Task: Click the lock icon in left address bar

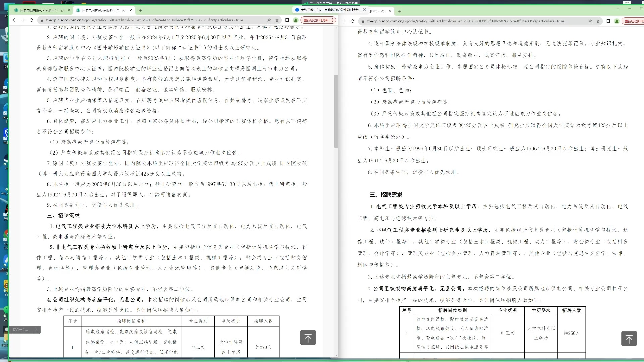Action: 42,20
